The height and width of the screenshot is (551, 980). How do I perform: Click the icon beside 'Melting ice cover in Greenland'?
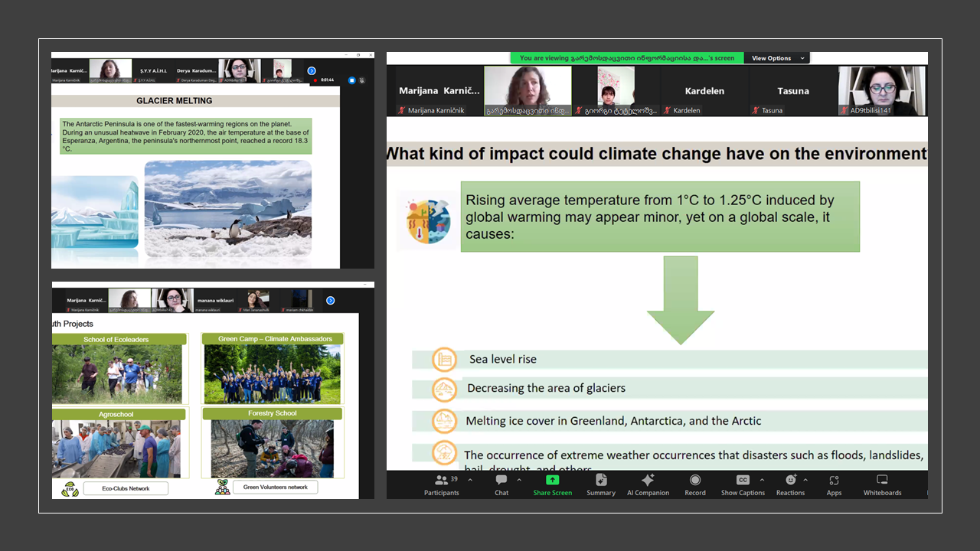click(444, 421)
